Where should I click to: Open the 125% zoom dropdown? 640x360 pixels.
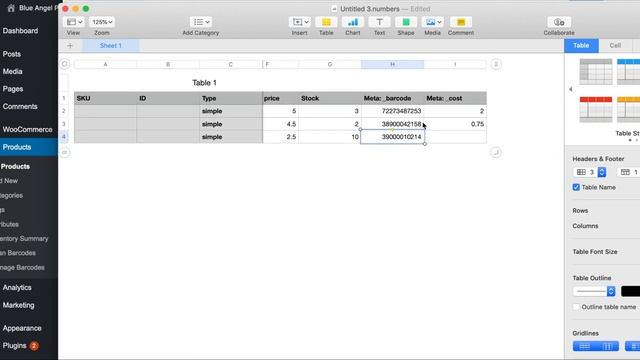102,22
